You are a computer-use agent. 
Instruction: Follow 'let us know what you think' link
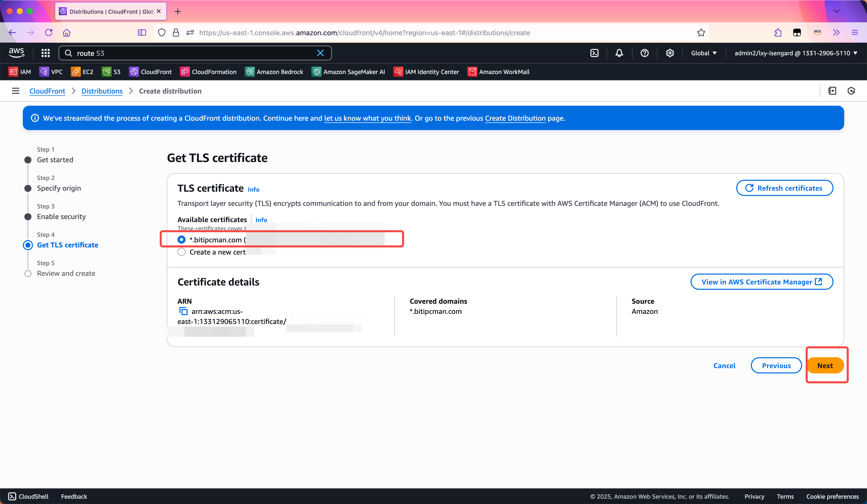[x=367, y=118]
